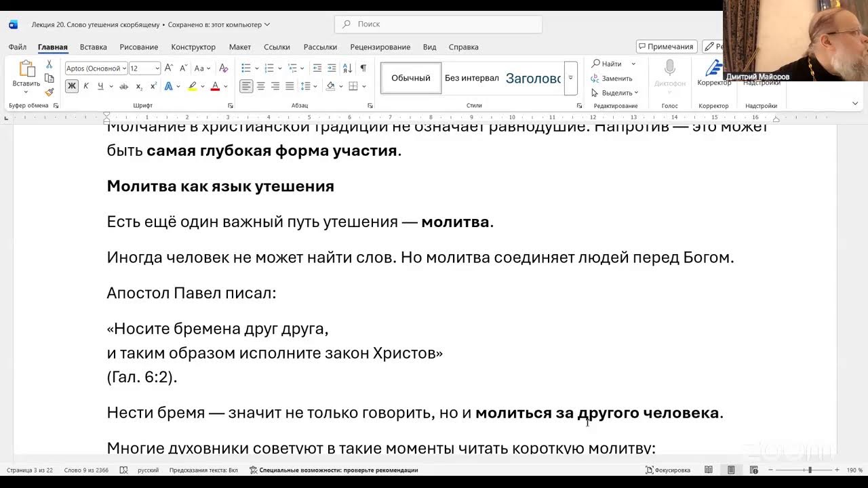This screenshot has width=868, height=488.
Task: Apply text effects with the blue A
Action: [x=168, y=86]
